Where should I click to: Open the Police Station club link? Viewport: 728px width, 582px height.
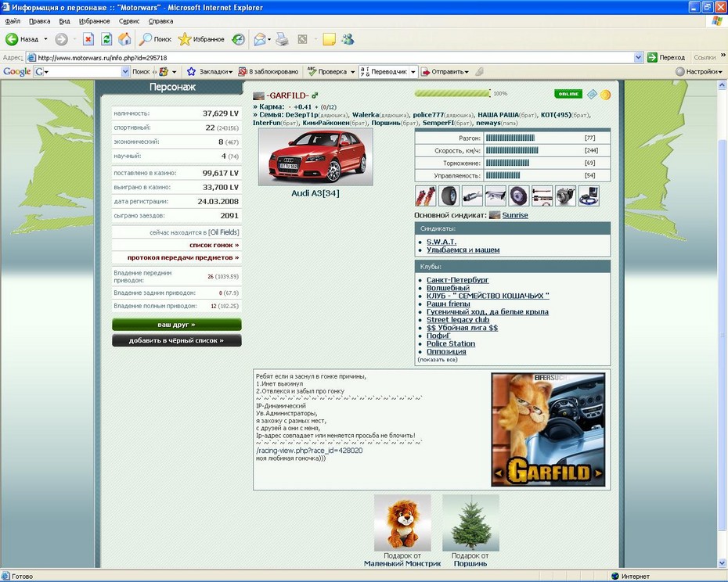(x=451, y=343)
